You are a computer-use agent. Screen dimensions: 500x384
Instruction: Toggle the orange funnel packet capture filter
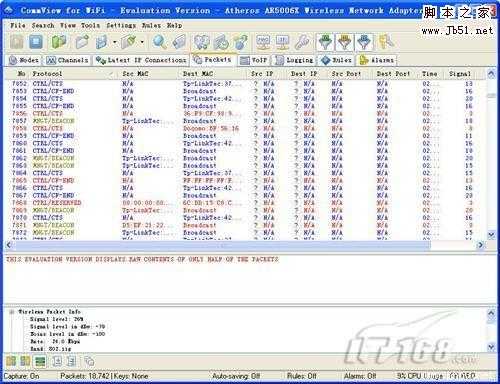345,42
